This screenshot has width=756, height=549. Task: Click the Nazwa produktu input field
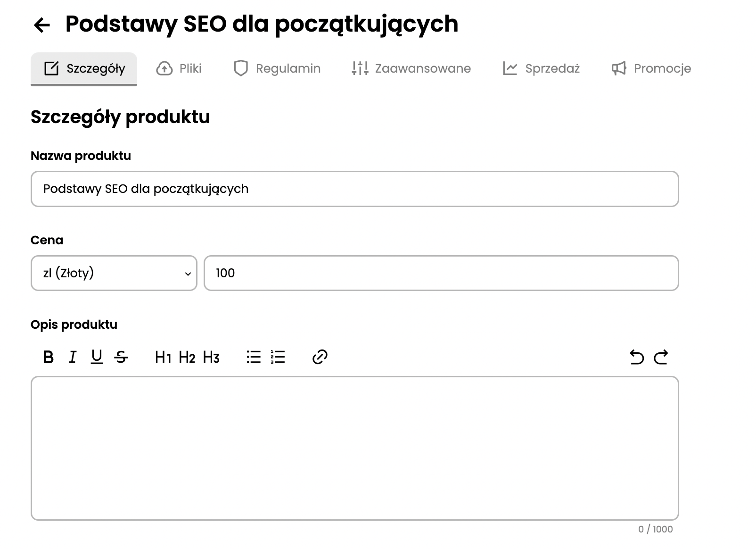pos(354,189)
